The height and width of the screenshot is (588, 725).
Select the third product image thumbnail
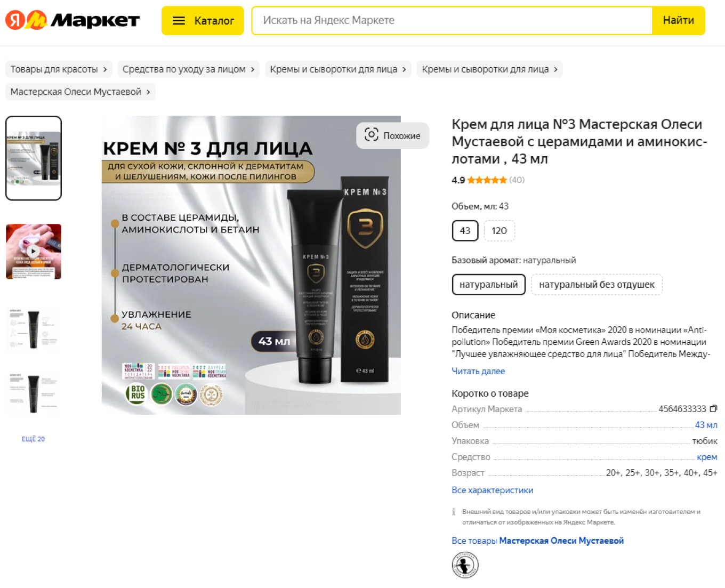[34, 329]
